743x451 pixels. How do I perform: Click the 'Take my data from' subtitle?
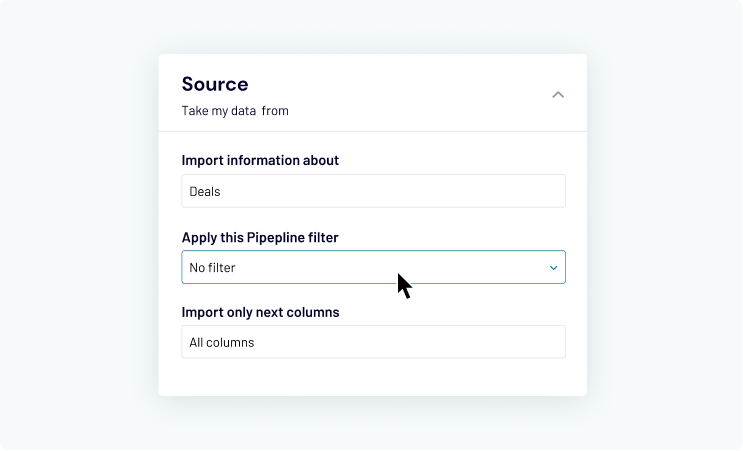tap(235, 111)
